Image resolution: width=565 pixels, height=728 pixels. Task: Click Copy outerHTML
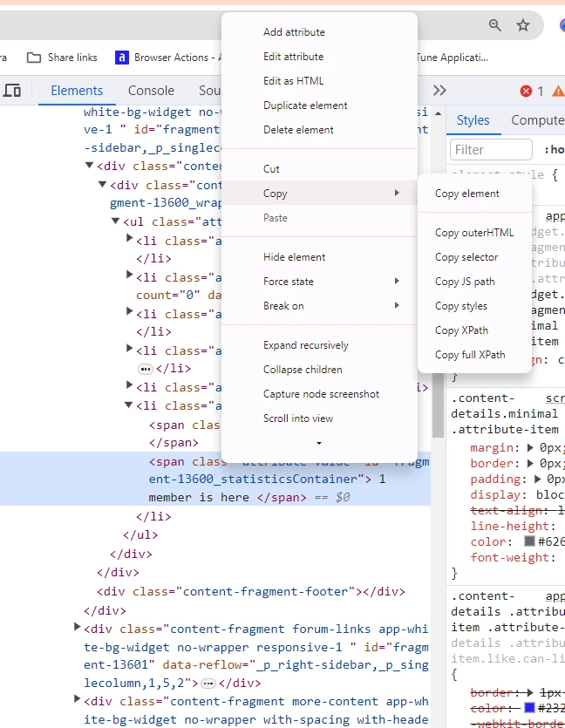pyautogui.click(x=474, y=233)
